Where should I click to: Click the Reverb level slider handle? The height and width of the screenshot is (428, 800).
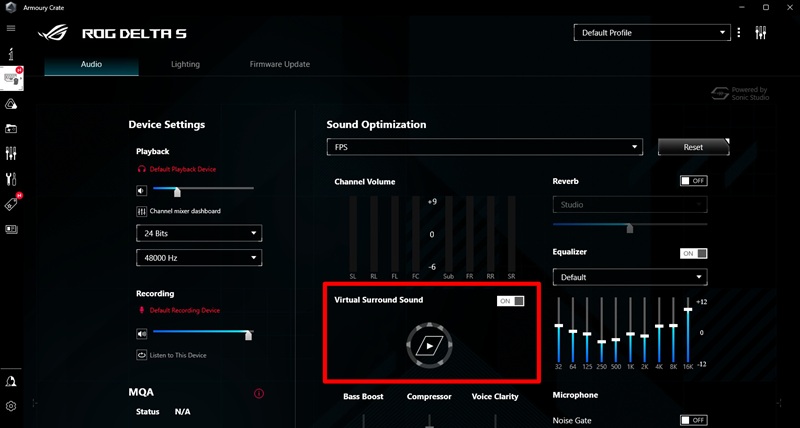click(x=630, y=228)
